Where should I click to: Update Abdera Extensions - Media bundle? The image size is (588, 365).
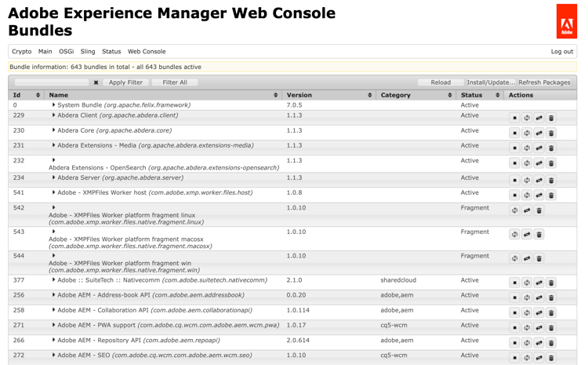pyautogui.click(x=539, y=148)
